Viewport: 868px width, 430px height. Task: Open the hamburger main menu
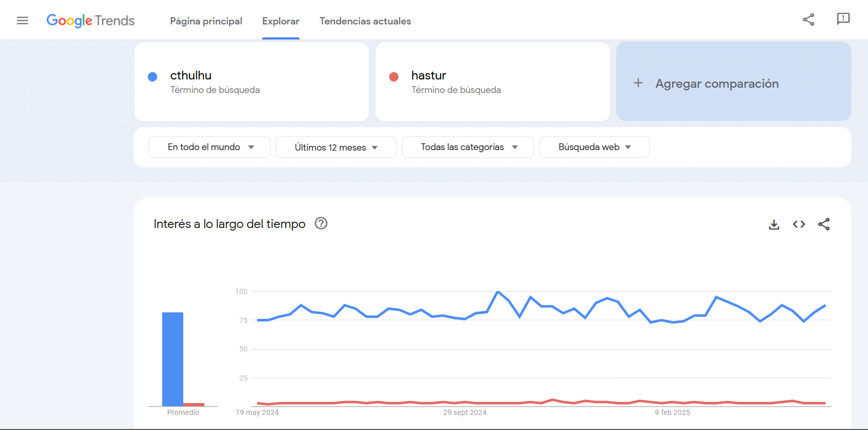tap(22, 21)
